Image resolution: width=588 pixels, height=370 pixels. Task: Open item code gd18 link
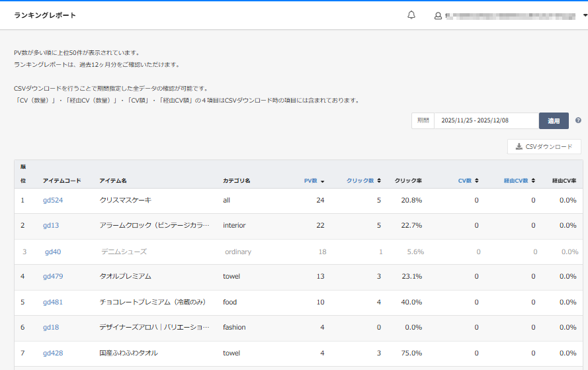[51, 328]
